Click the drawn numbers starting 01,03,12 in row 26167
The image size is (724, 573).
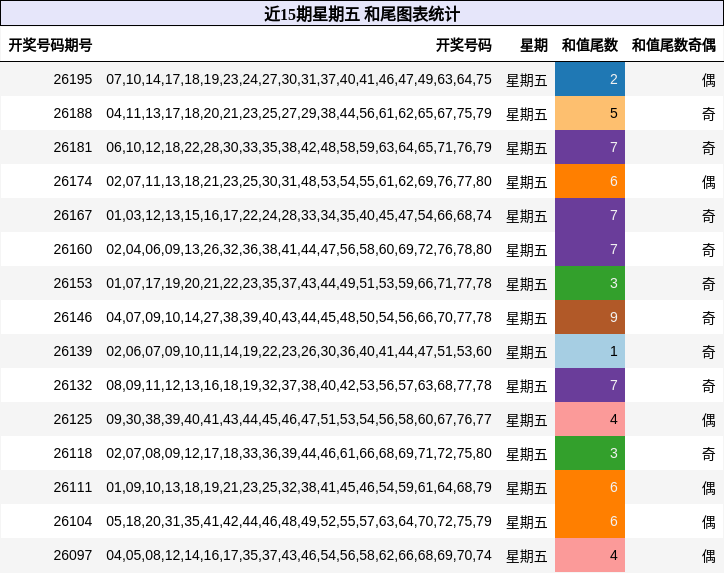click(x=299, y=216)
